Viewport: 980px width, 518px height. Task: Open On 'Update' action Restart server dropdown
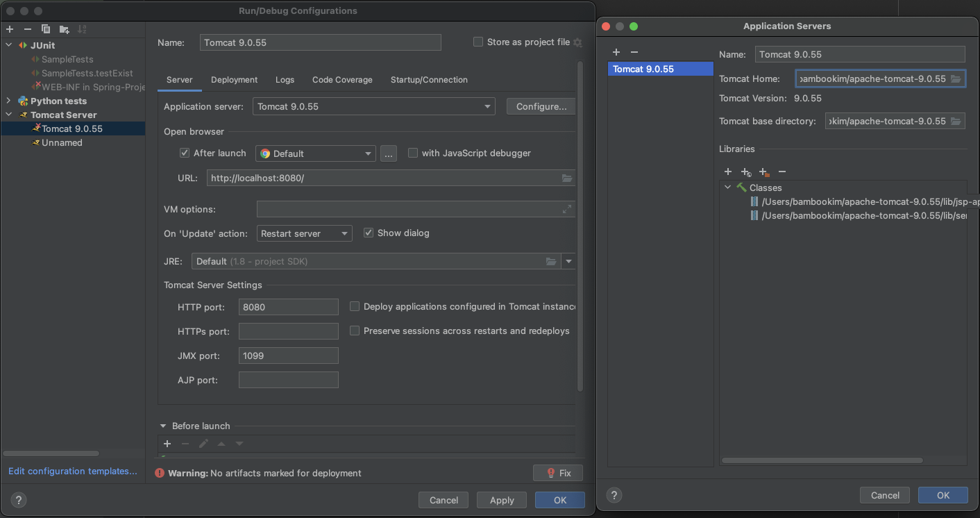coord(305,233)
